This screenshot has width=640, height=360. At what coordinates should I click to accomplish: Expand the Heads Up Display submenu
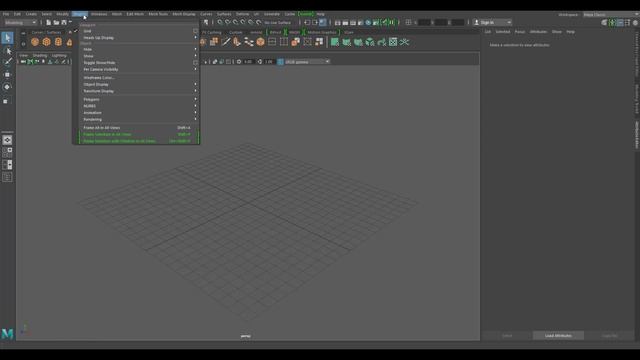(x=138, y=38)
